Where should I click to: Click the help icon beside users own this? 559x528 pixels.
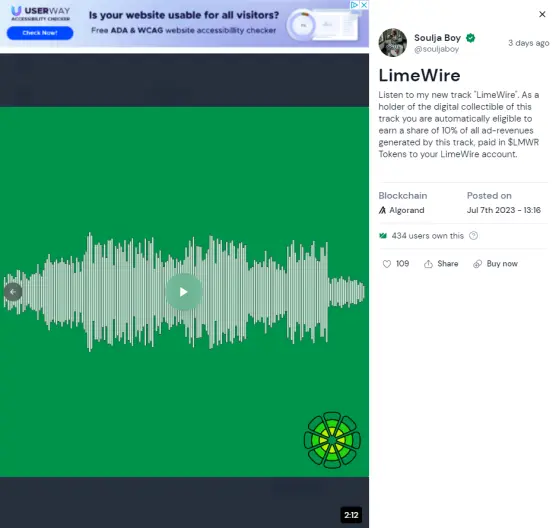point(473,236)
